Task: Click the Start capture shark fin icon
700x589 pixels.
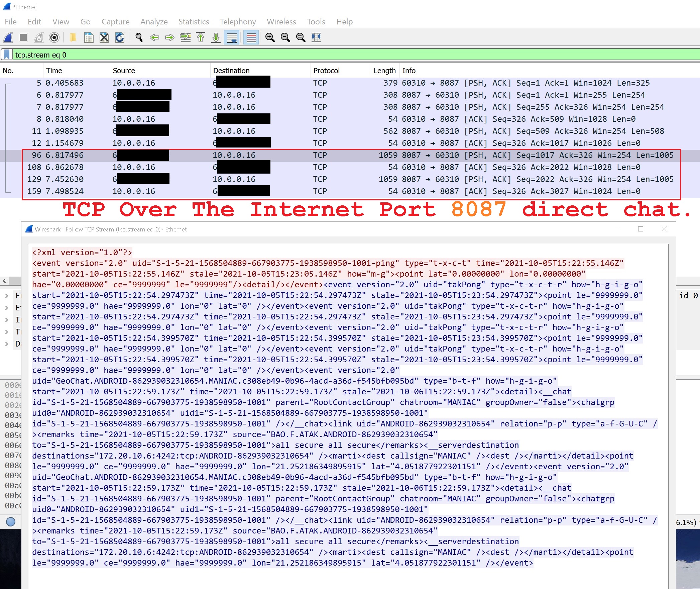Action: (x=8, y=37)
